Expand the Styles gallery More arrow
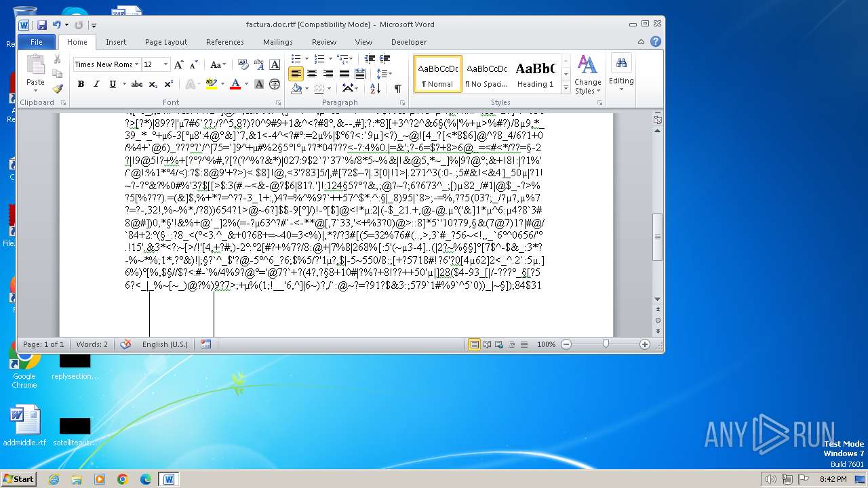This screenshot has width=868, height=488. [566, 87]
